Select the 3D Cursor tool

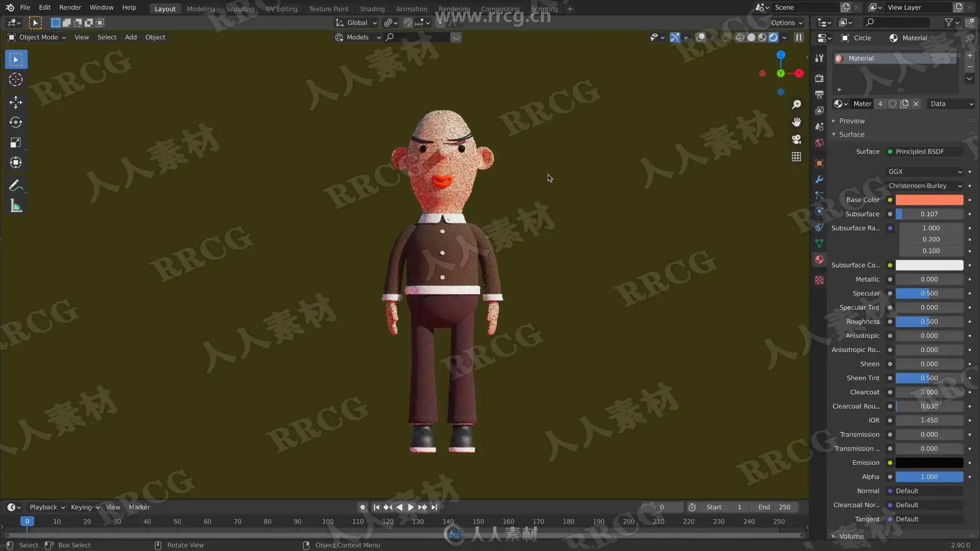click(15, 80)
